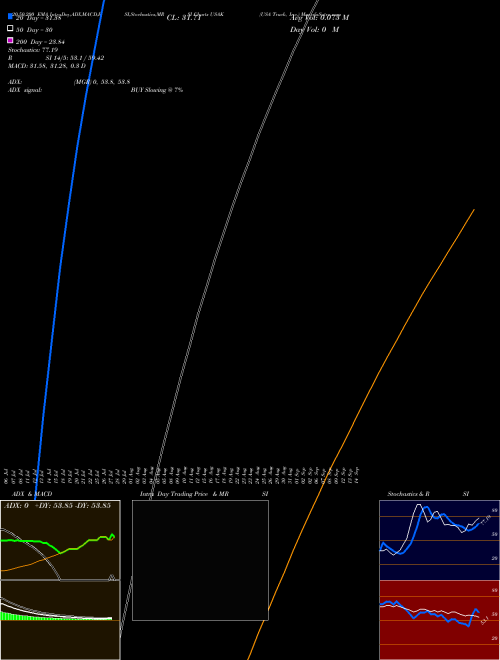Click the 'ADX & MACD' panel title

click(32, 494)
